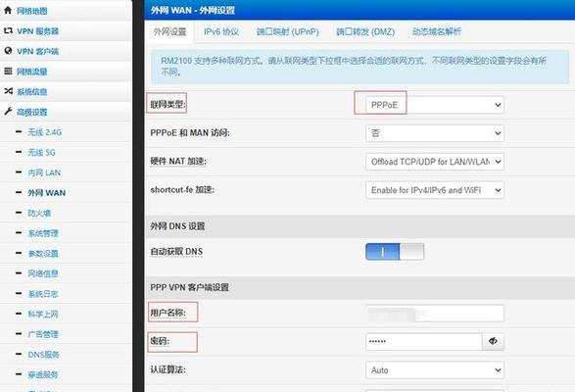Viewport: 575px width, 392px height.
Task: Click the VPN 服务器 sidebar icon
Action: [x=8, y=30]
